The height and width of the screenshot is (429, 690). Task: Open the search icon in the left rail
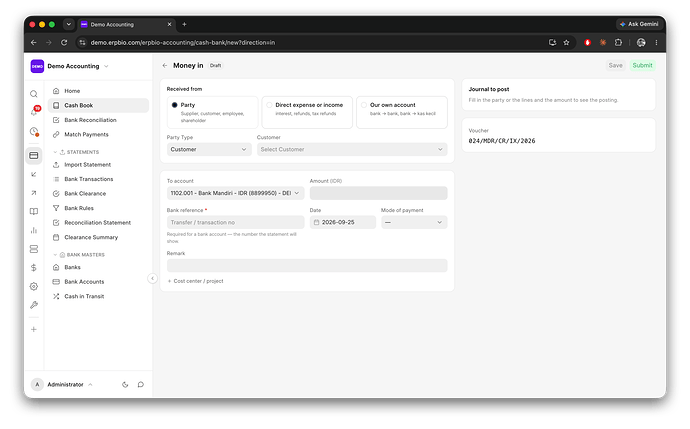click(x=33, y=94)
